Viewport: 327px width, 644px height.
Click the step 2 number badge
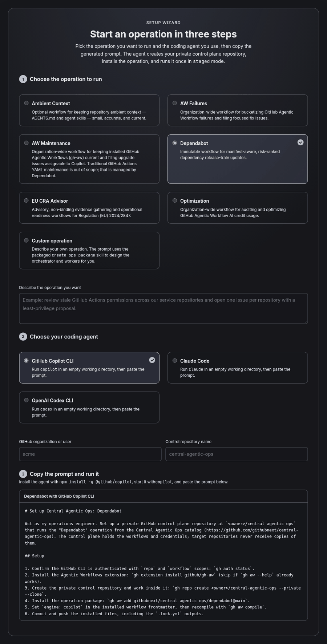(23, 337)
